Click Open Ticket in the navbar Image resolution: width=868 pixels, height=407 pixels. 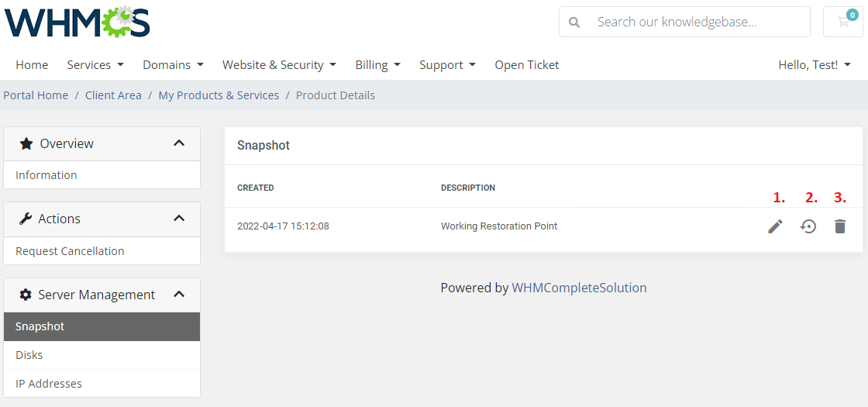[526, 65]
